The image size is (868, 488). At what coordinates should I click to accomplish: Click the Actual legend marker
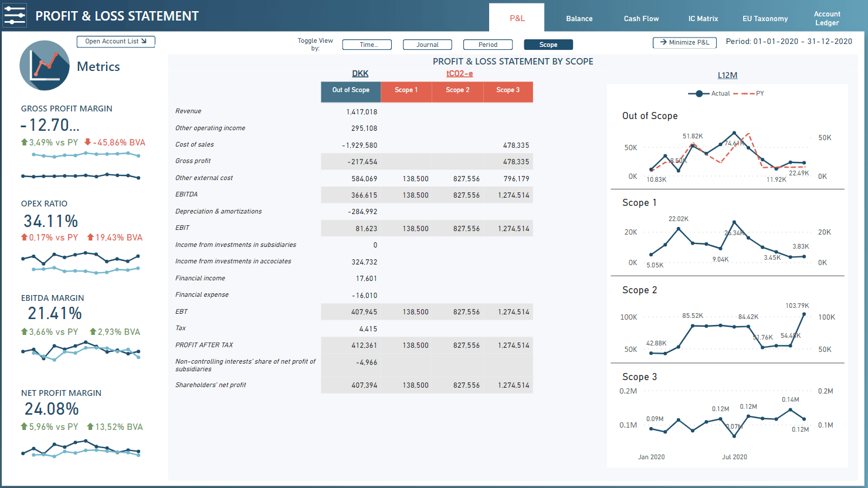(699, 94)
